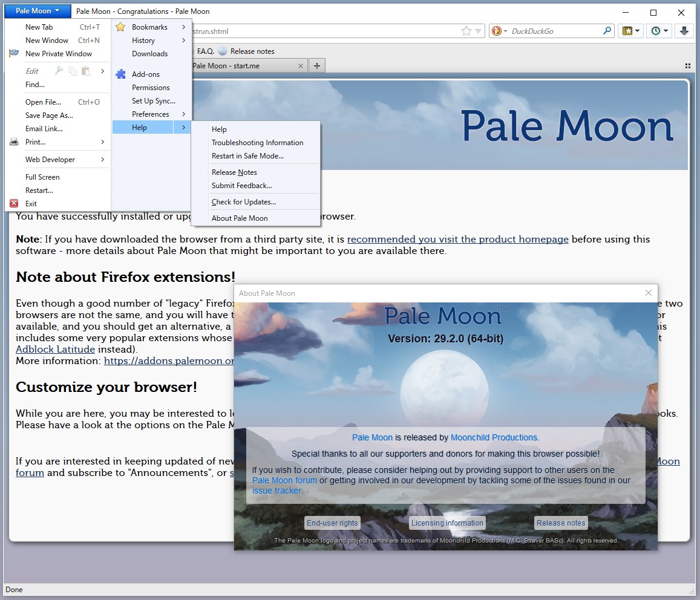The height and width of the screenshot is (600, 700).
Task: Click the Copy icon in the Edit row
Action: point(72,71)
